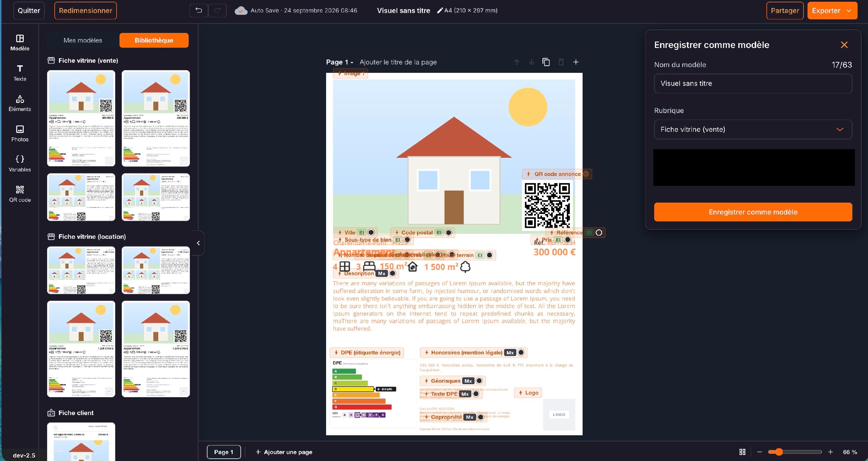The width and height of the screenshot is (868, 461).
Task: Delete Page 1 with trash icon
Action: coord(561,62)
